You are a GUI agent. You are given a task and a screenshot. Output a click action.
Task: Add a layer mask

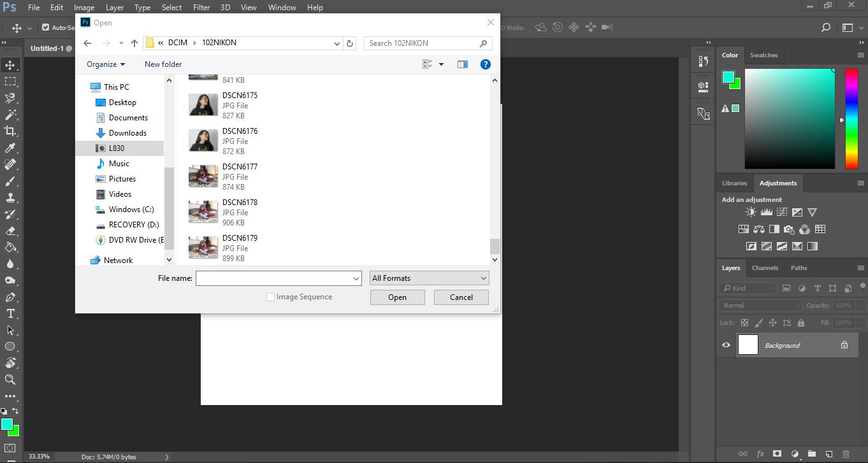tap(777, 454)
